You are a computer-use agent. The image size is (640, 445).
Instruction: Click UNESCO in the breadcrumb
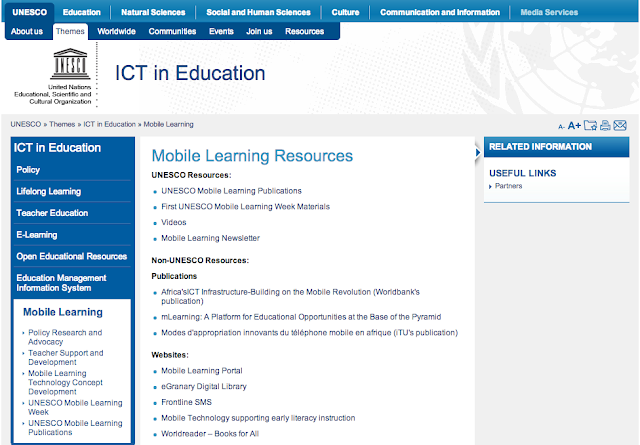[x=26, y=124]
